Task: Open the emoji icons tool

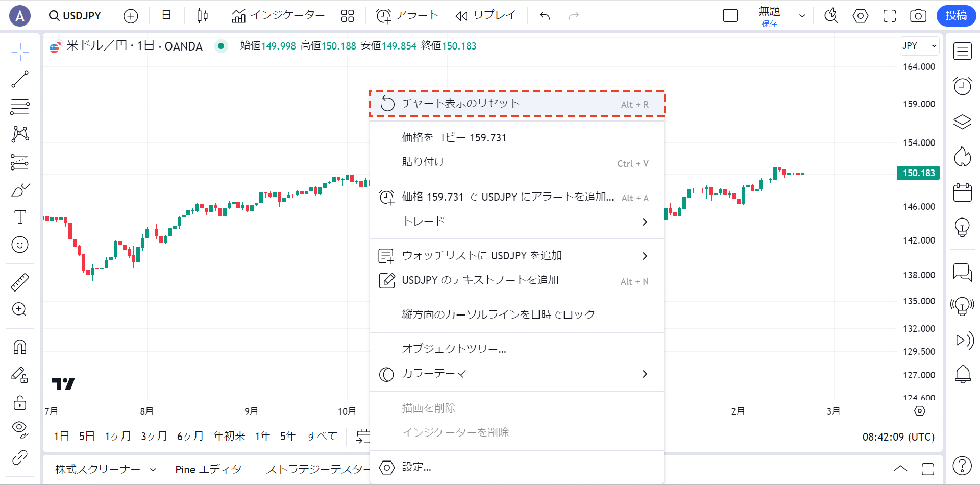Action: pyautogui.click(x=20, y=245)
